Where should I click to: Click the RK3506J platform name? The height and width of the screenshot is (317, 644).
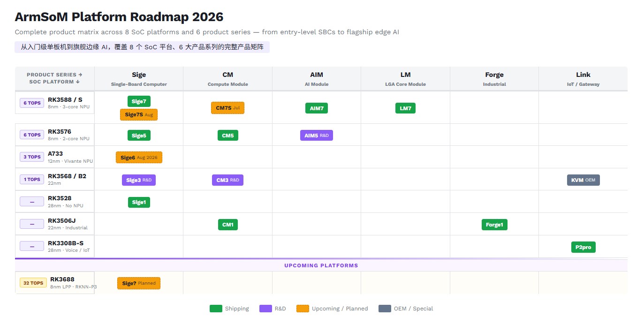(x=61, y=221)
